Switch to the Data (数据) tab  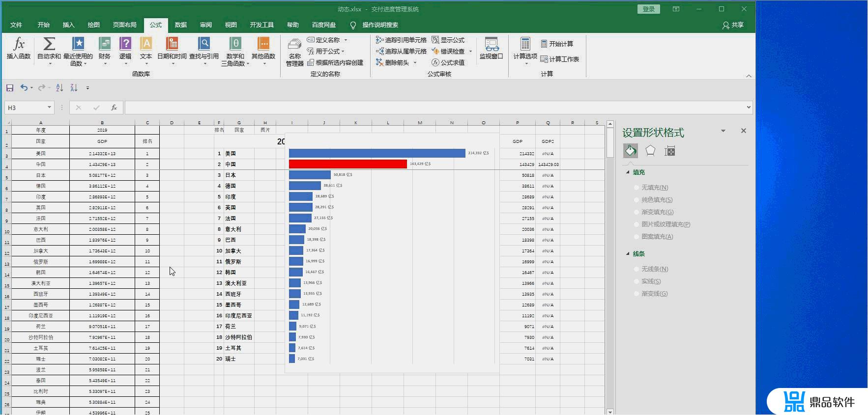[x=181, y=25]
